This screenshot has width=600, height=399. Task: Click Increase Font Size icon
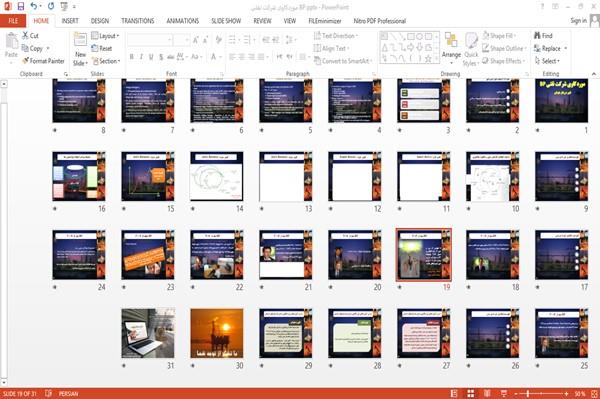[196, 40]
